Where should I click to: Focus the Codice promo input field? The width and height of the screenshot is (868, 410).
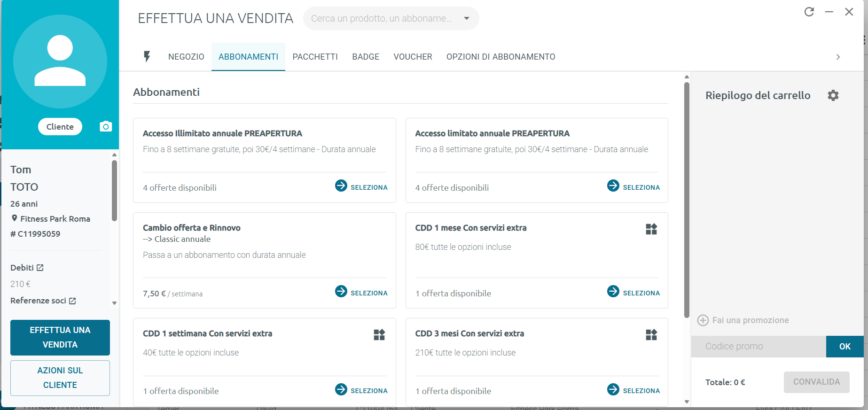pyautogui.click(x=759, y=347)
